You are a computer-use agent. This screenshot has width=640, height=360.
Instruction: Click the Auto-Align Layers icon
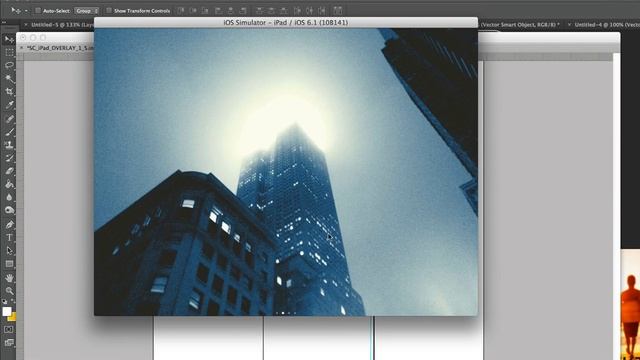pyautogui.click(x=338, y=11)
